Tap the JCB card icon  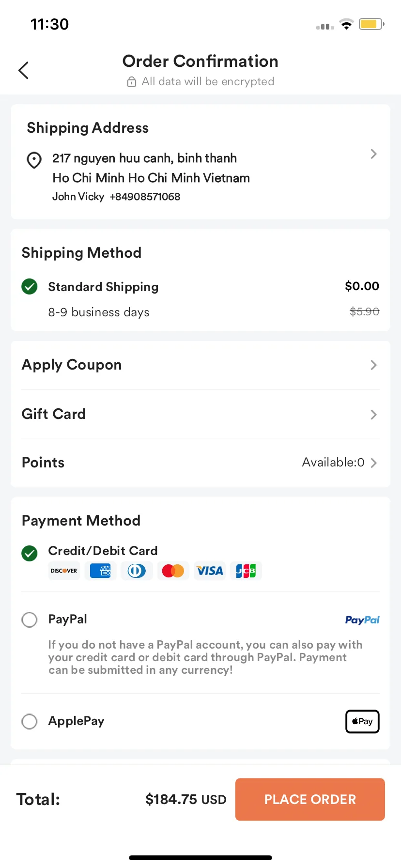coord(246,571)
